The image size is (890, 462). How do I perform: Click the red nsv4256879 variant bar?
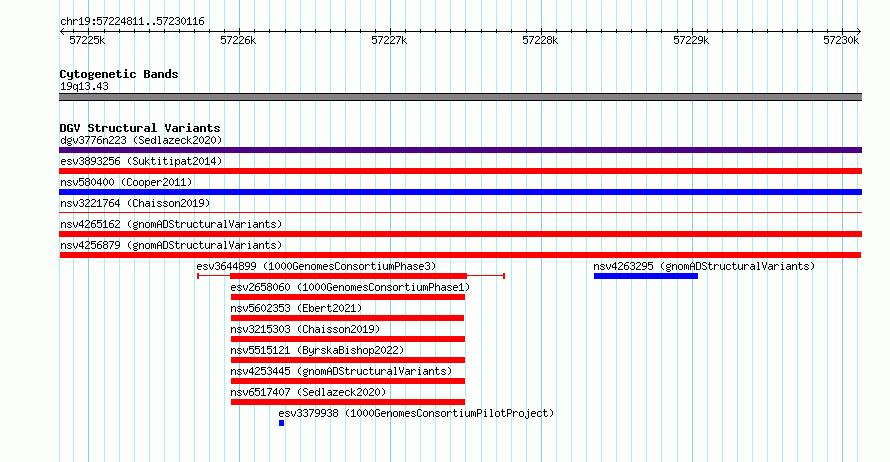point(460,255)
